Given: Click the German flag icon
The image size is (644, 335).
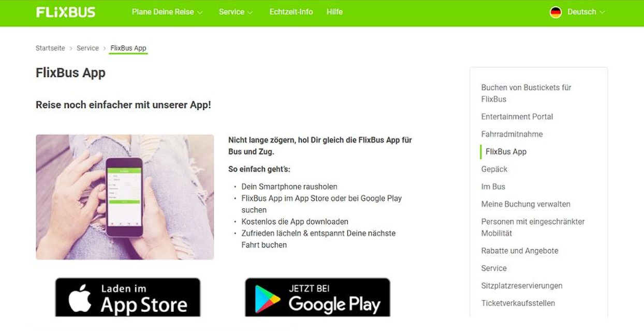Looking at the screenshot, I should click(555, 12).
